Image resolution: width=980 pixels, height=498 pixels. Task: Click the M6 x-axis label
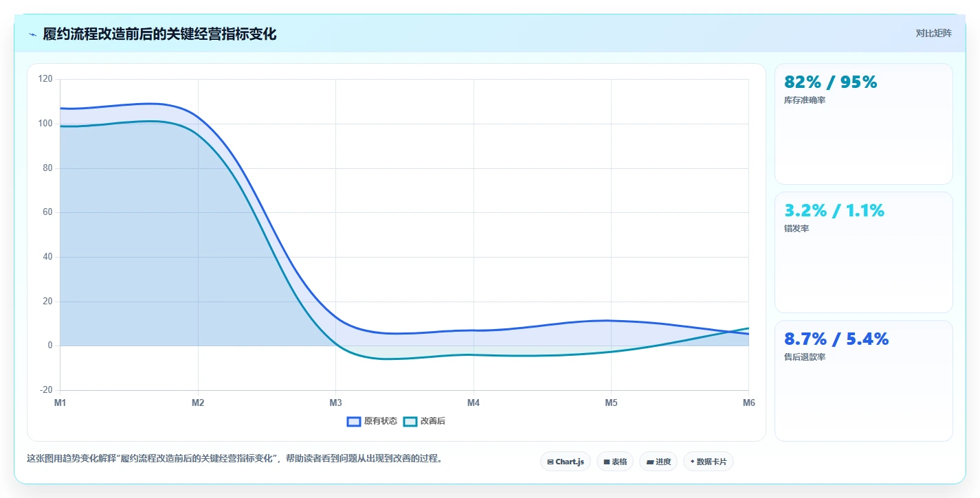(x=748, y=403)
